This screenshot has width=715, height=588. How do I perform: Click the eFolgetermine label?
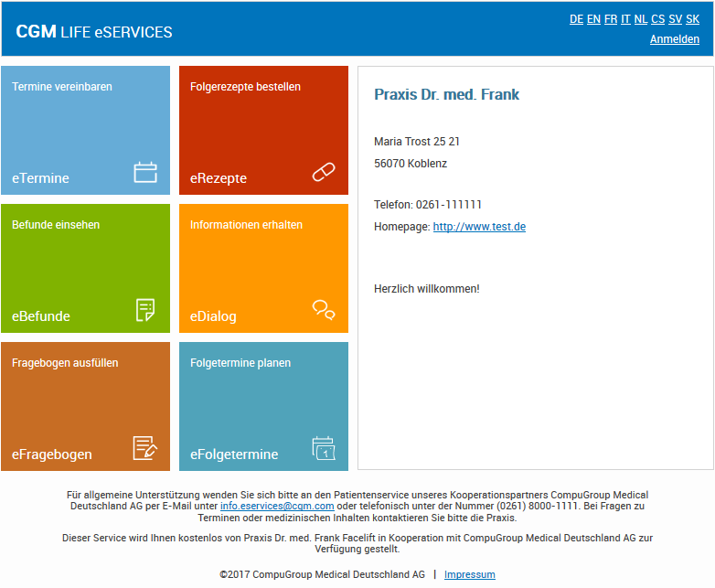(234, 454)
